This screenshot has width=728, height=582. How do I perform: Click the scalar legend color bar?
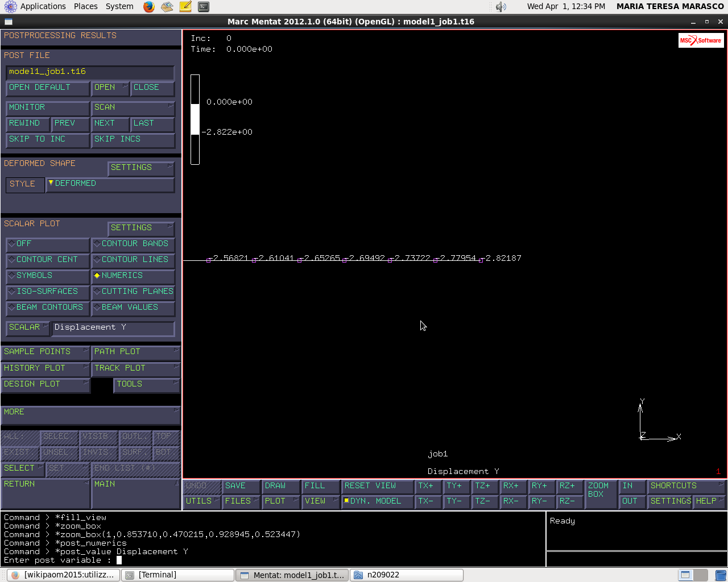[195, 119]
